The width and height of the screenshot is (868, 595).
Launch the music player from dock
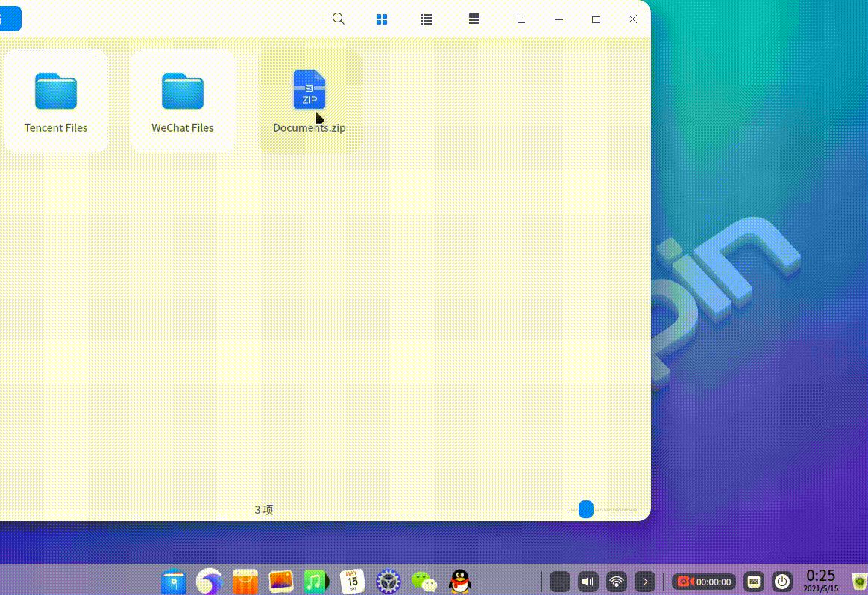316,582
